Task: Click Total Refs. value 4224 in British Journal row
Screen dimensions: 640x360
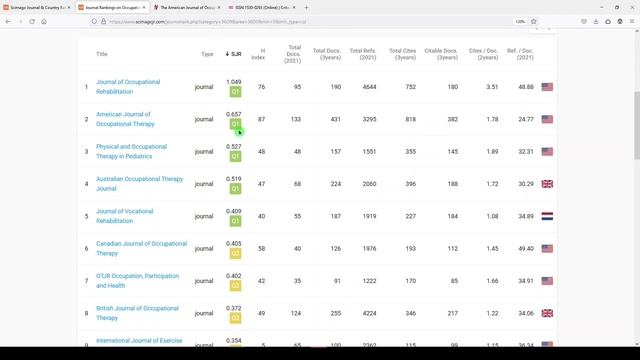Action: [369, 313]
